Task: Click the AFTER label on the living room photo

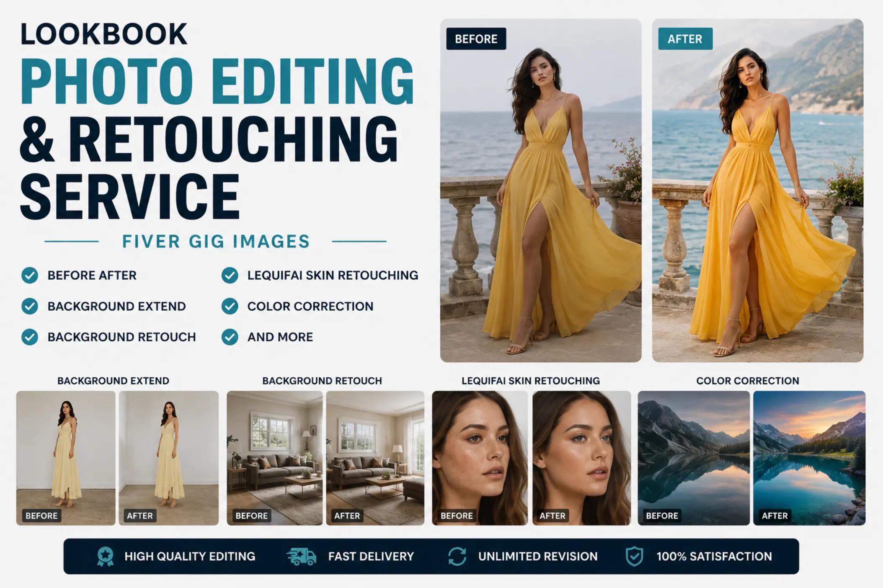Action: point(347,516)
